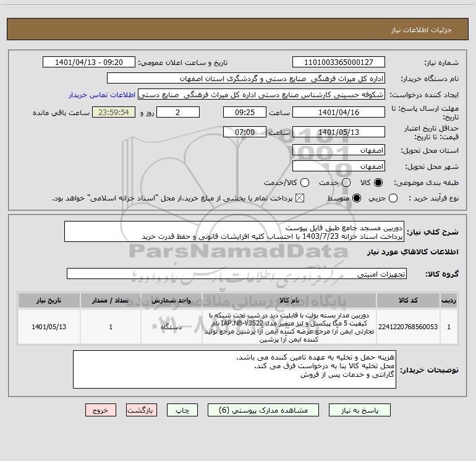Select the خدمت radio button
This screenshot has width=476, height=461.
pos(346,183)
